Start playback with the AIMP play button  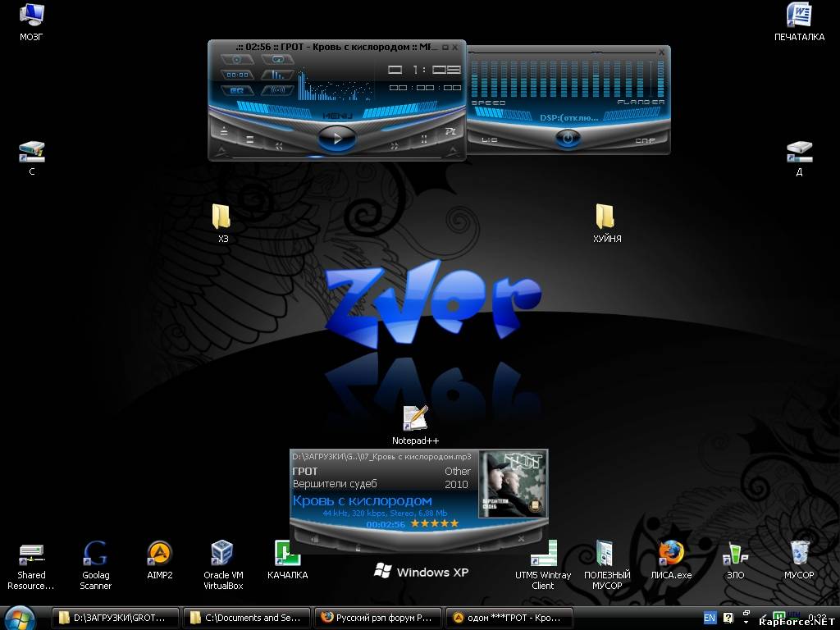click(336, 139)
